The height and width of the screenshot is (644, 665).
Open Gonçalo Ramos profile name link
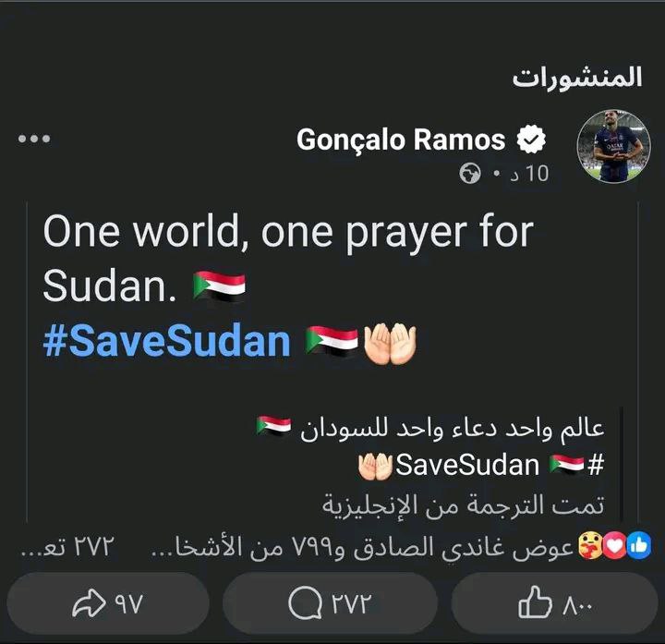401,140
